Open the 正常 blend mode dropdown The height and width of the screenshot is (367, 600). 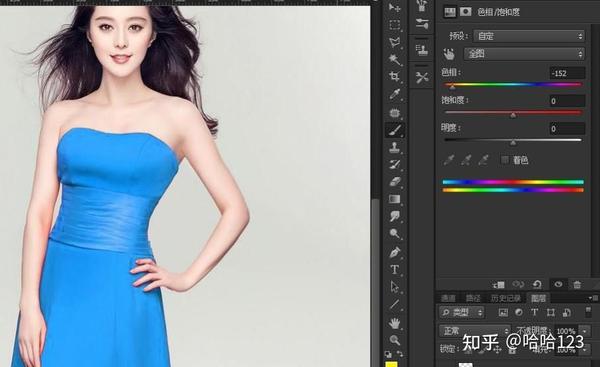click(x=475, y=330)
